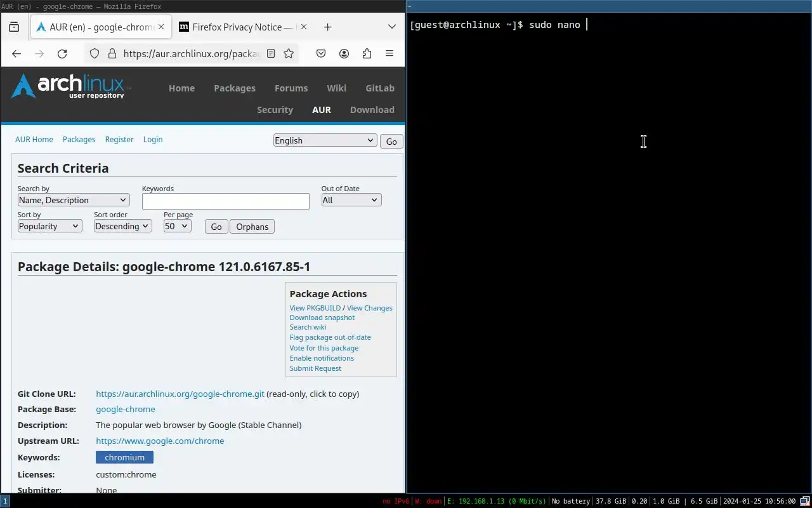Screen dimensions: 812x508
Task: Click the date and time in status bar
Action: pyautogui.click(x=759, y=501)
